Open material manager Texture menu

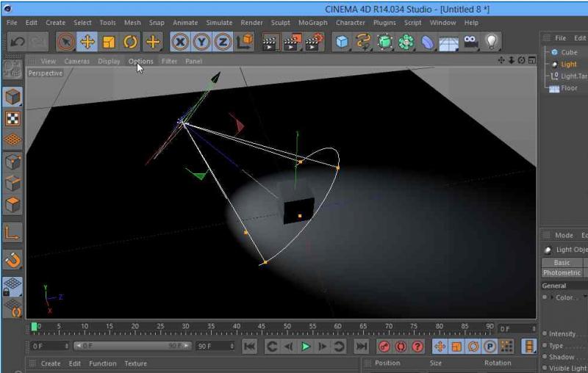pos(135,363)
